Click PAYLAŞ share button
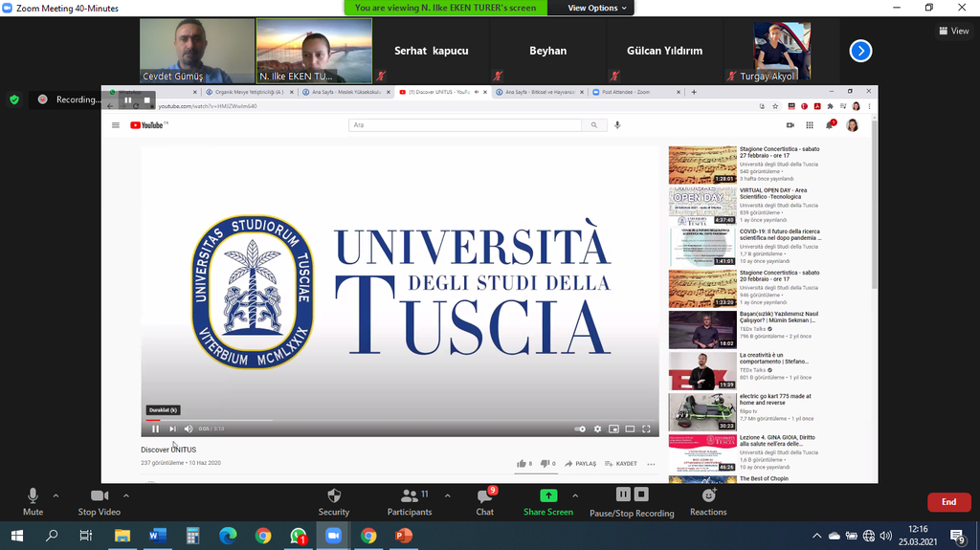The height and width of the screenshot is (550, 980). (x=581, y=464)
